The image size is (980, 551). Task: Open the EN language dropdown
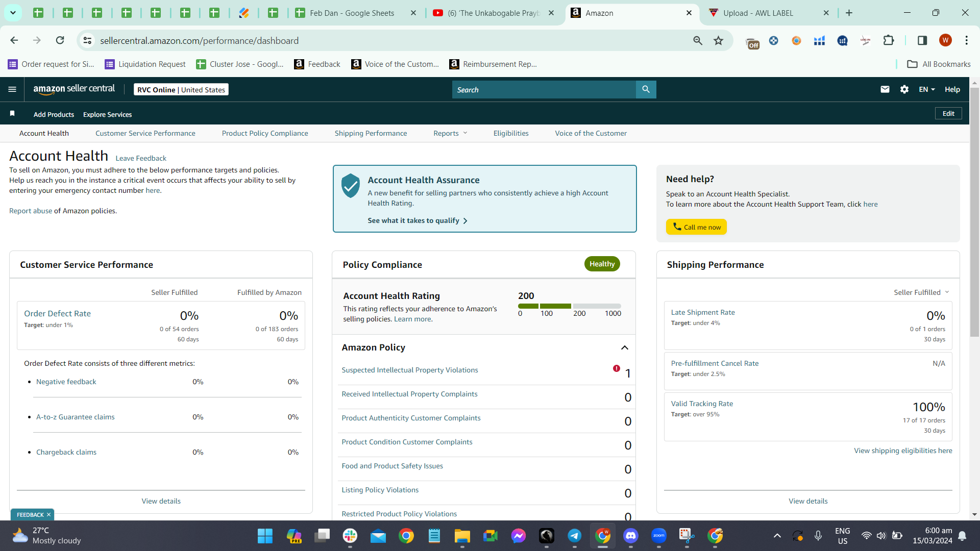click(x=927, y=89)
